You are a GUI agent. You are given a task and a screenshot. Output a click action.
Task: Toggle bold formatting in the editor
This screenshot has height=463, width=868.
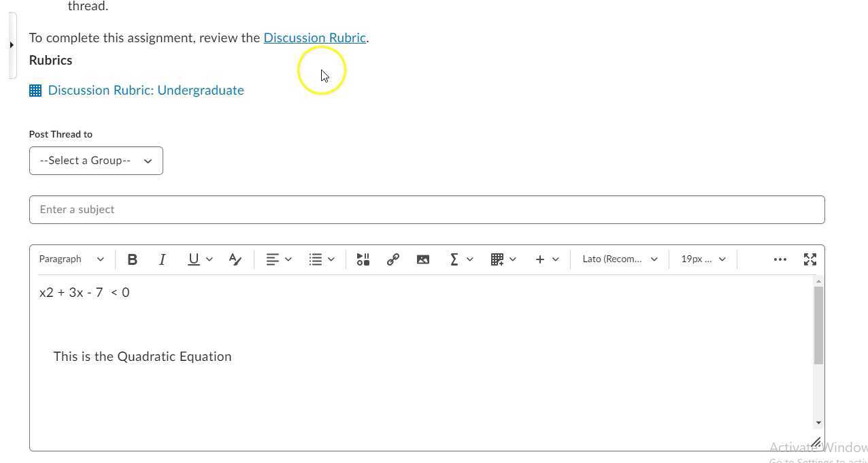(133, 259)
